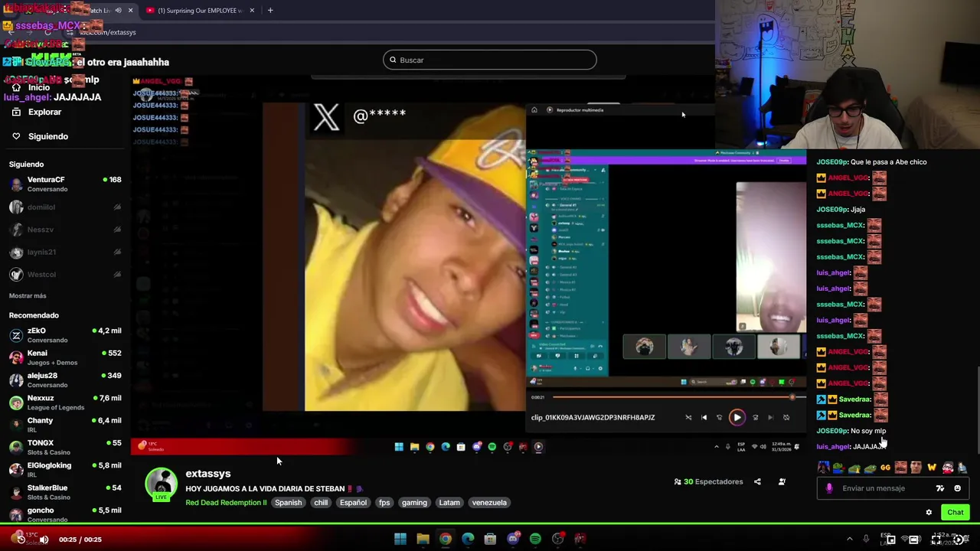Open recommended channel Kenai
980x551 pixels.
(x=65, y=357)
